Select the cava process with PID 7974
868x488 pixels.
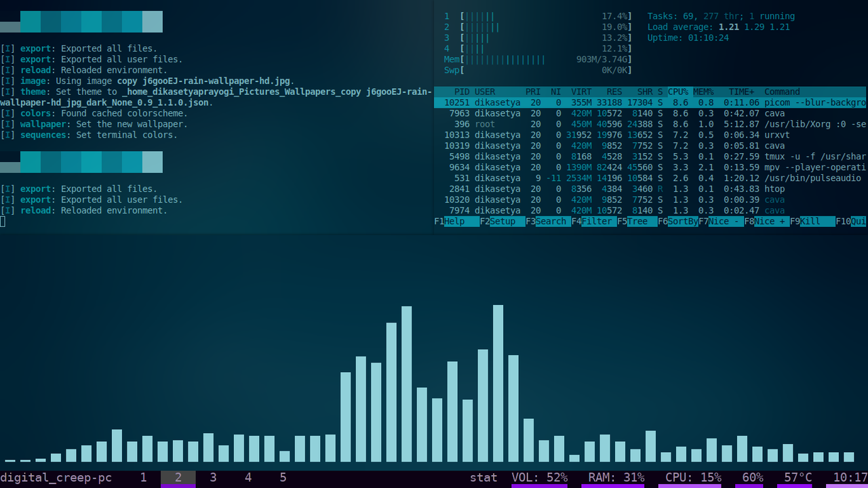click(x=650, y=211)
